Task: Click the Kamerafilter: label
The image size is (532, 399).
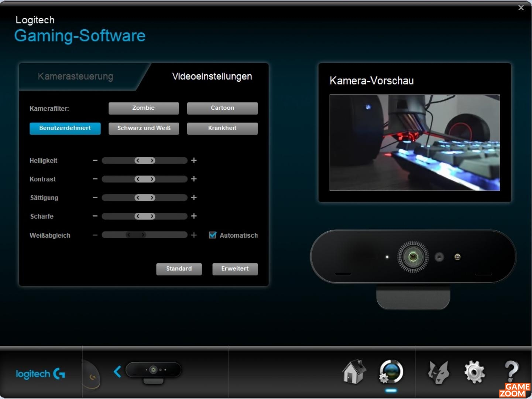Action: coord(49,109)
